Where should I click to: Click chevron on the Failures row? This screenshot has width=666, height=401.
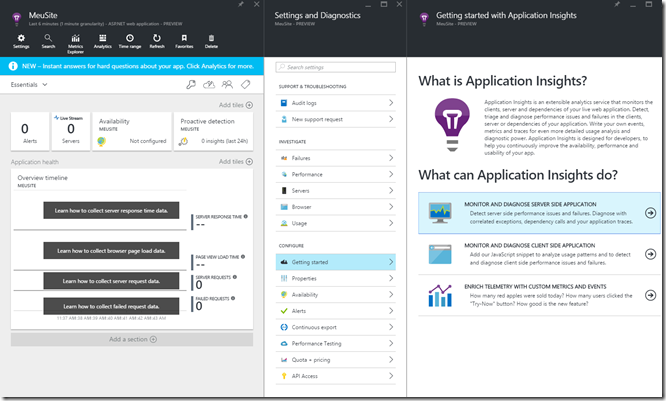point(391,158)
